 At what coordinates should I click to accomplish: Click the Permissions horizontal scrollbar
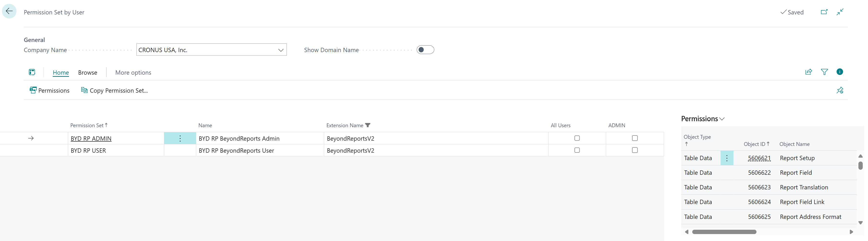[x=724, y=232]
